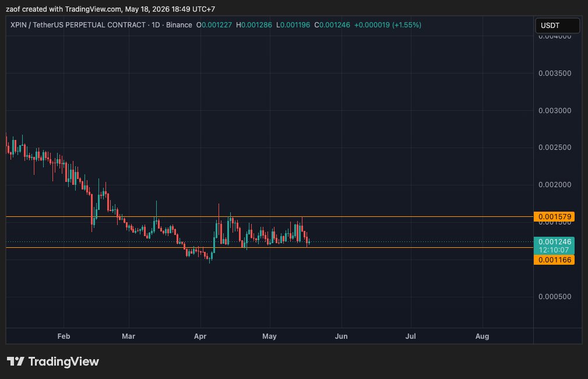
Task: Click the 0.000500 price axis label
Action: pos(555,296)
